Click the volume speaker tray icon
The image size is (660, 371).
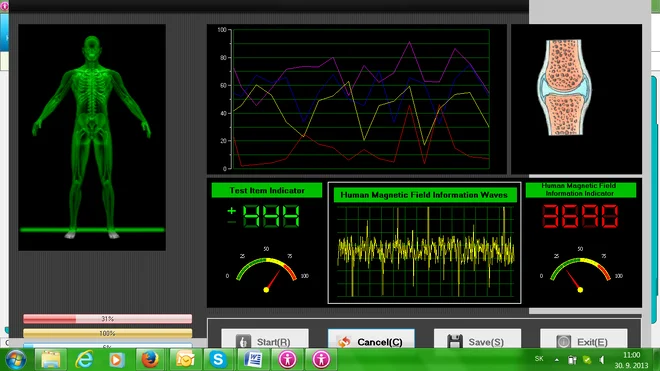[x=602, y=360]
